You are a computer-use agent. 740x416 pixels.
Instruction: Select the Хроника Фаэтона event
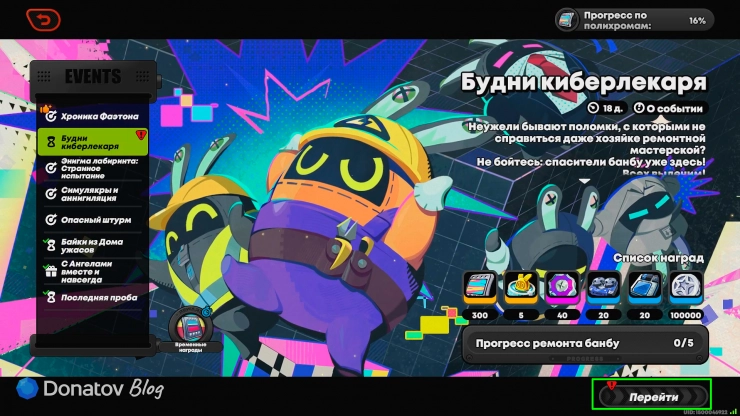93,116
